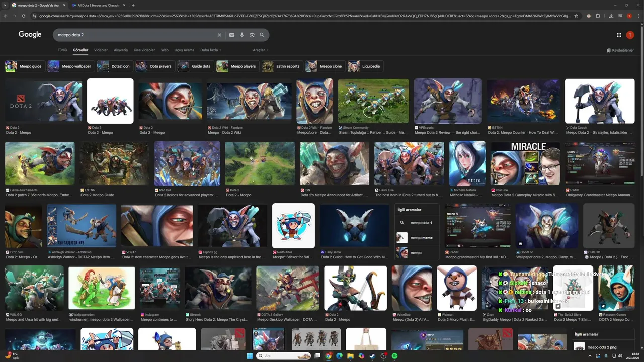Select the Liquipedia filter chip
The width and height of the screenshot is (644, 362).
click(x=366, y=66)
